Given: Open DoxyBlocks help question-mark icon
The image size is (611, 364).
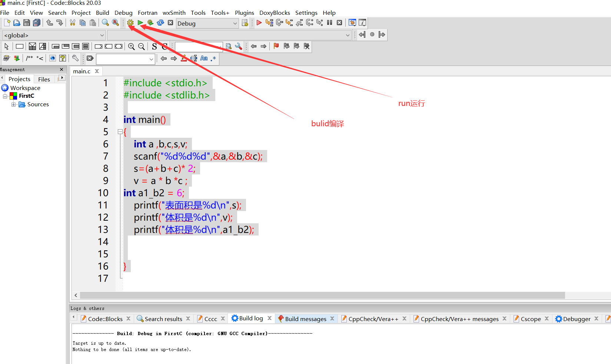Looking at the screenshot, I should [63, 58].
